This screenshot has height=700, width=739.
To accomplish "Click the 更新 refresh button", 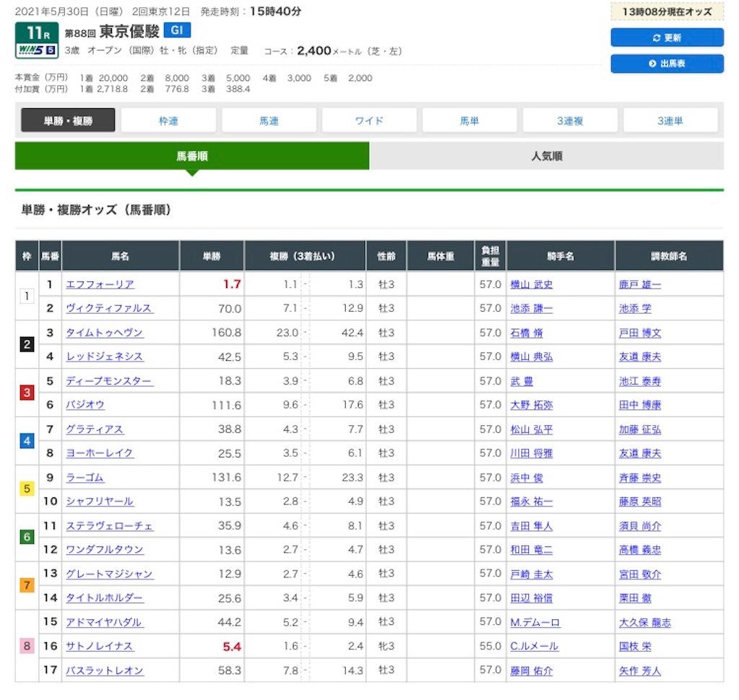I will pos(666,38).
